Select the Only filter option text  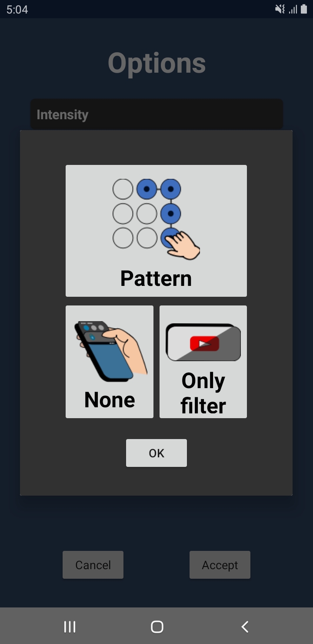click(x=203, y=393)
